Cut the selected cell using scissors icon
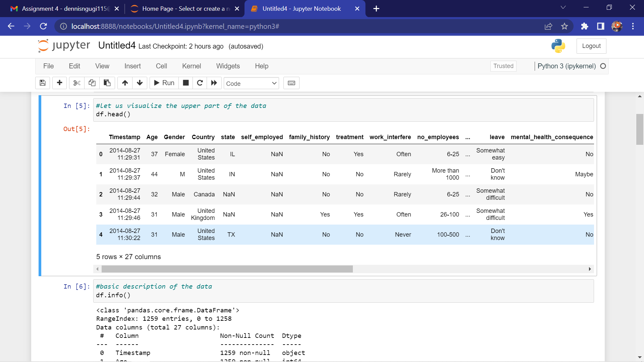 tap(76, 83)
